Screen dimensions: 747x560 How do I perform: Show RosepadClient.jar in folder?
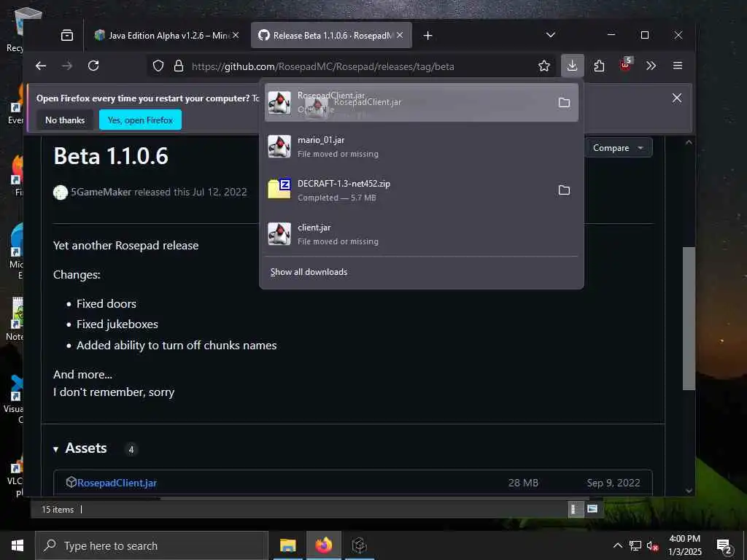(x=564, y=102)
